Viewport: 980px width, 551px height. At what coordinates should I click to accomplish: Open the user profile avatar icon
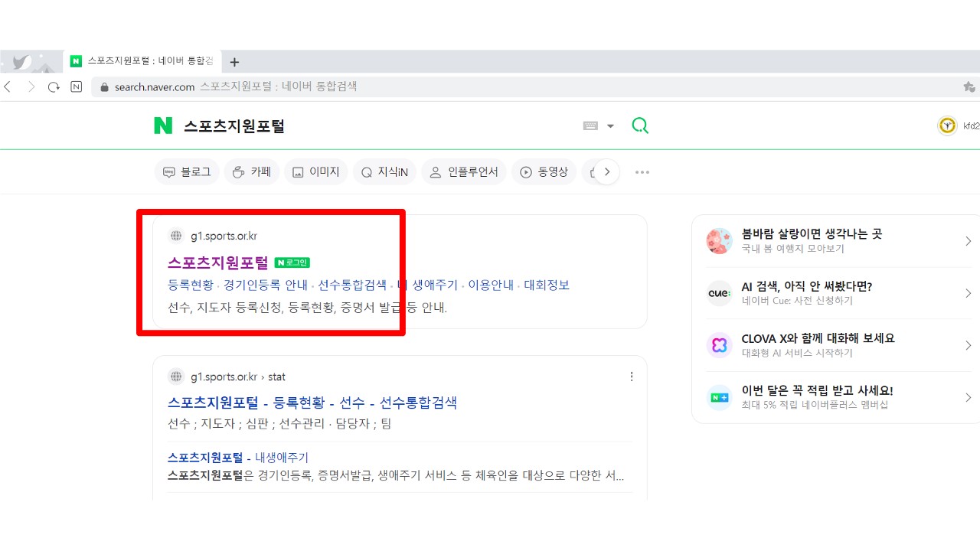point(947,126)
